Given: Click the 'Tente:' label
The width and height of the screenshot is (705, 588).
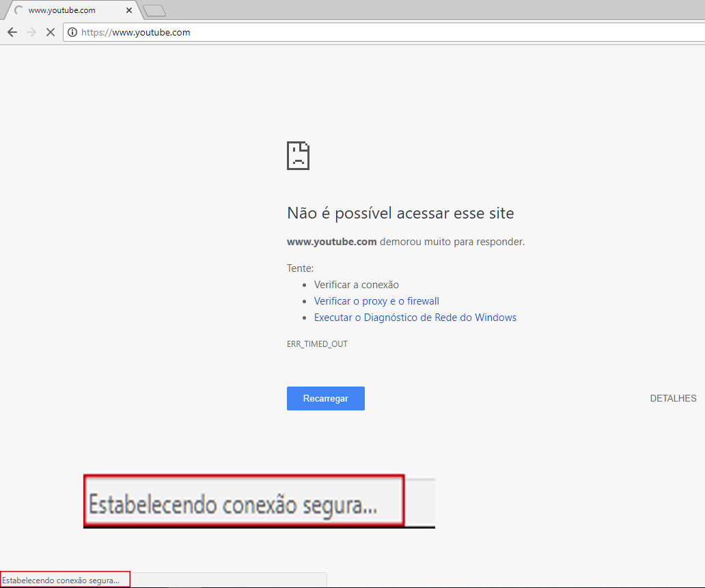Looking at the screenshot, I should tap(301, 268).
